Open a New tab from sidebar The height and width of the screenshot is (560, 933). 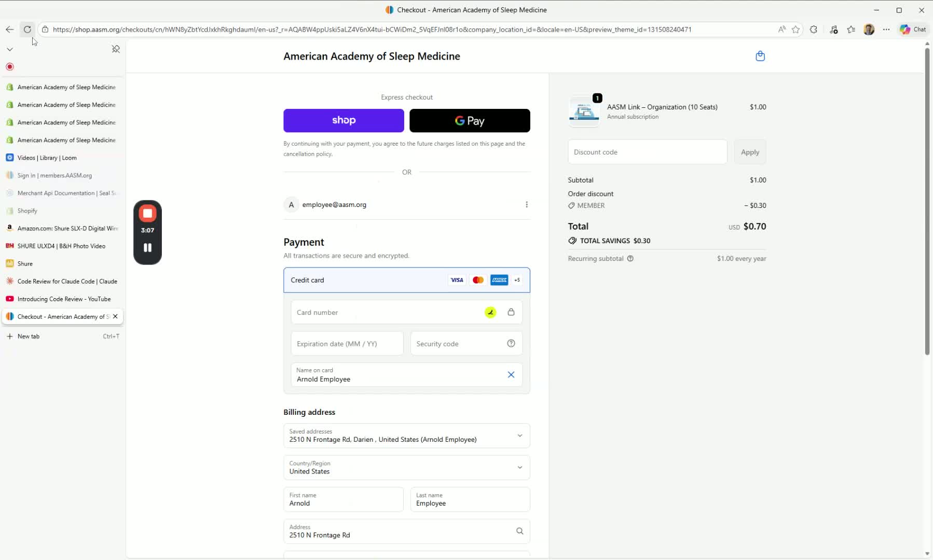[x=63, y=336]
